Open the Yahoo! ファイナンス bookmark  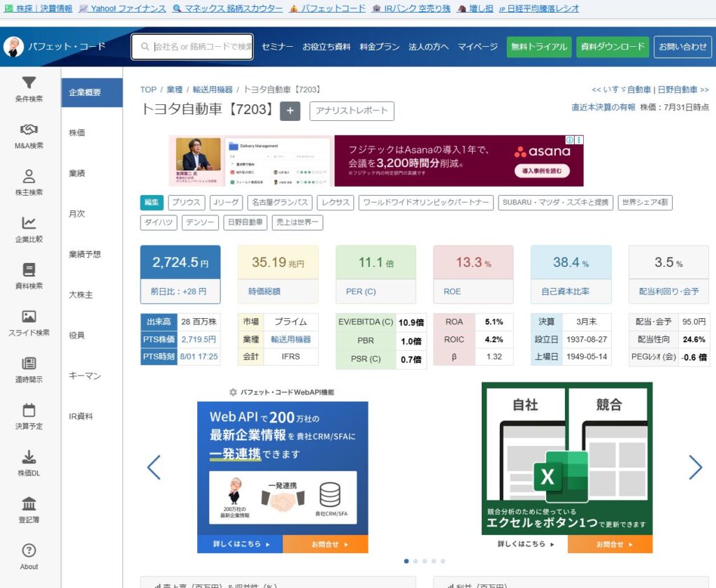click(122, 8)
